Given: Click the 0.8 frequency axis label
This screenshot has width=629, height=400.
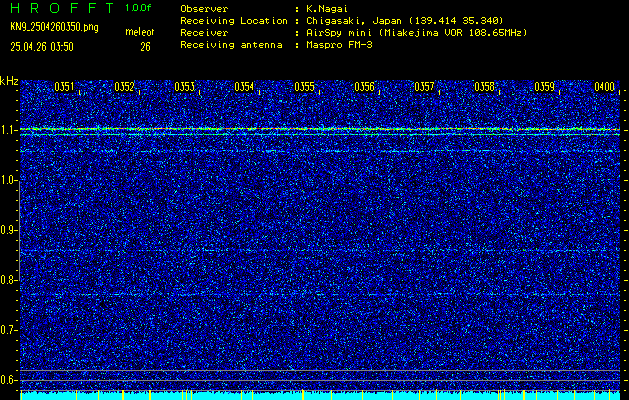Looking at the screenshot, I should [9, 280].
